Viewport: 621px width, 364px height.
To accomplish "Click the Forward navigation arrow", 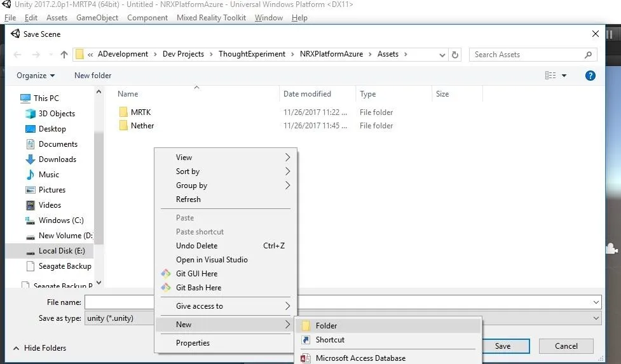I will [36, 55].
